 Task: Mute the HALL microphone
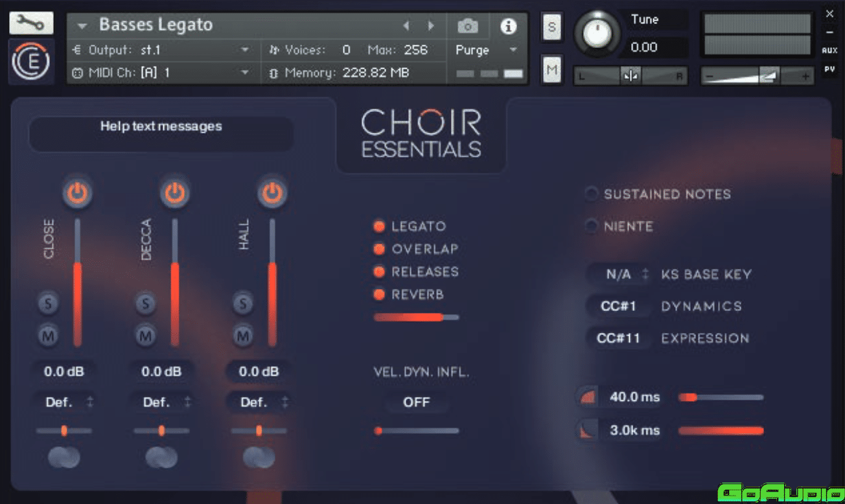(x=244, y=336)
